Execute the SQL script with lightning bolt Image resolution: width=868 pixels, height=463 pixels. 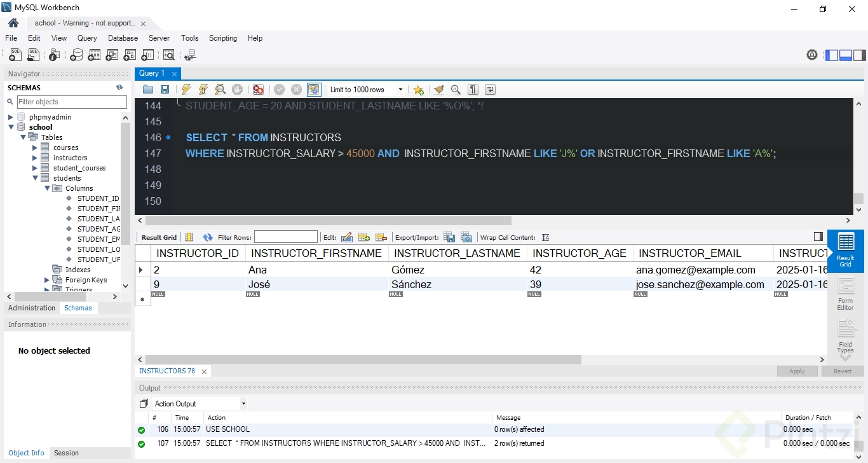coord(186,90)
